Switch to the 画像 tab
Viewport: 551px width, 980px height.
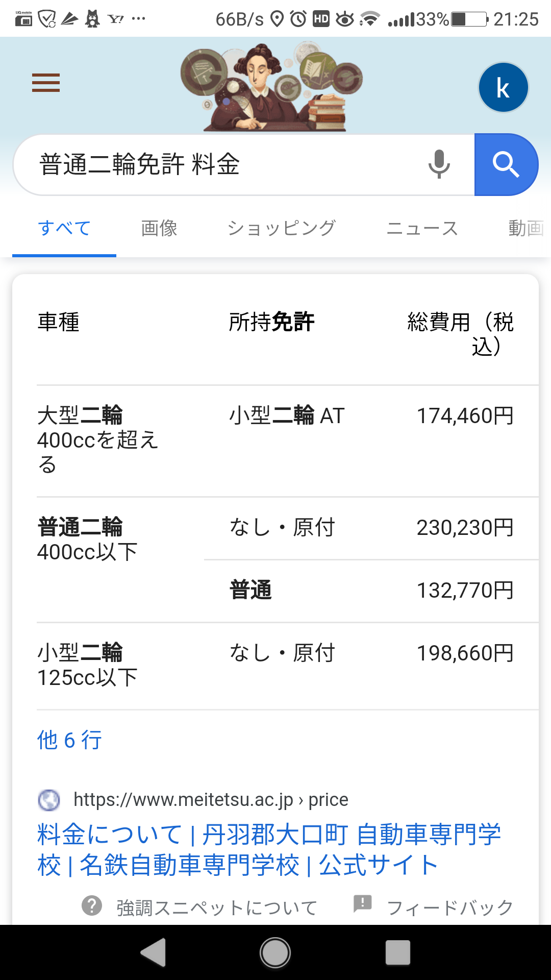pos(159,228)
